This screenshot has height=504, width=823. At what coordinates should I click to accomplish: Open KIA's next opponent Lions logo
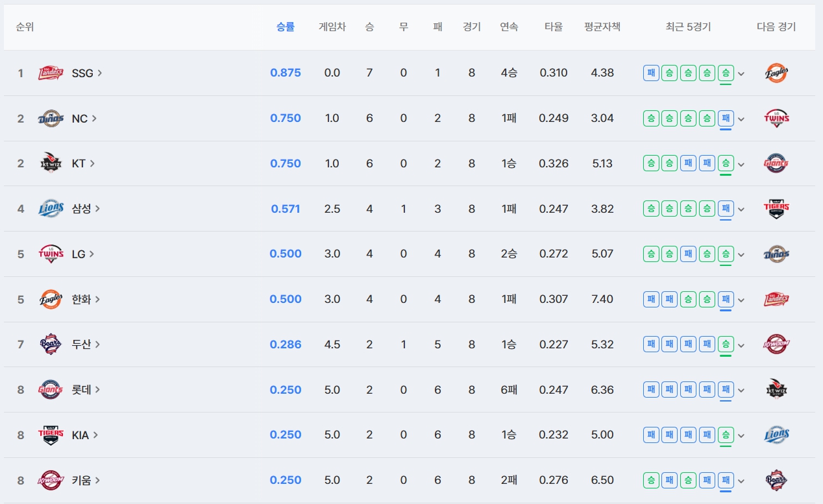[776, 435]
